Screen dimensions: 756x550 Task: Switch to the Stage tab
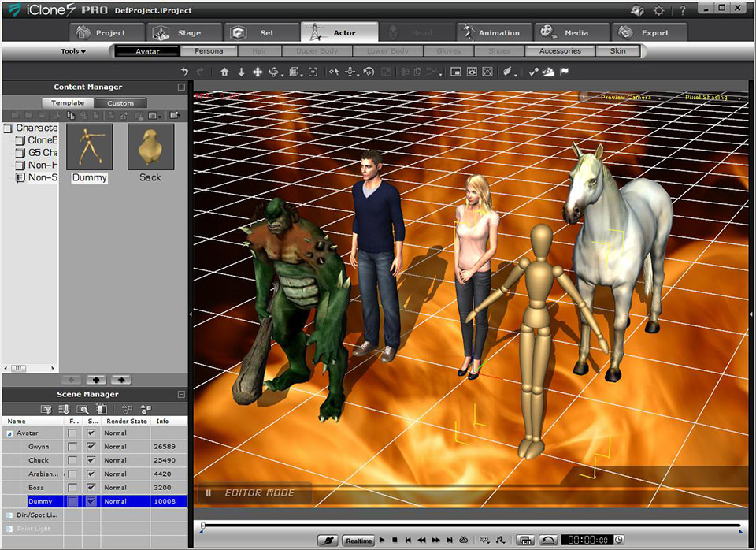[184, 33]
